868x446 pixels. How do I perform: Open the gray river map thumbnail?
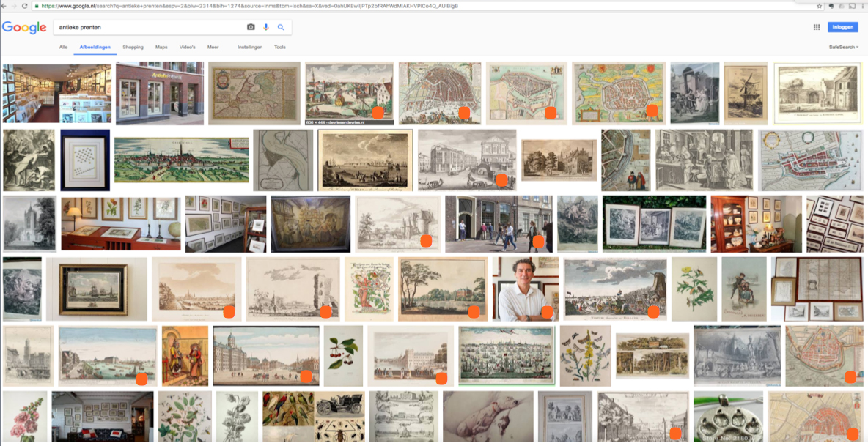point(283,160)
